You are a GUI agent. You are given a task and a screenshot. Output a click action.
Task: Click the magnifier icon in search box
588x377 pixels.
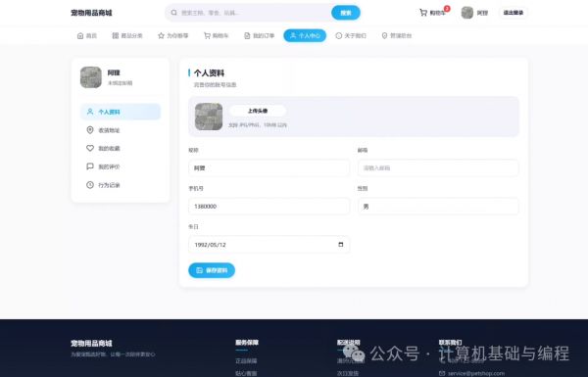174,13
